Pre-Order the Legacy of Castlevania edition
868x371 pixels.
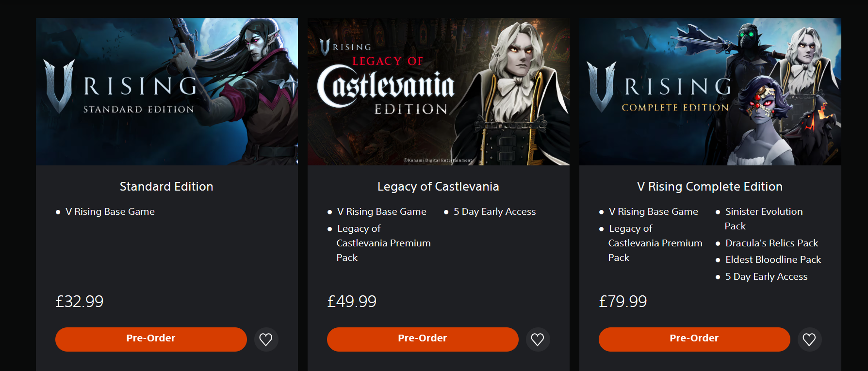pos(423,339)
